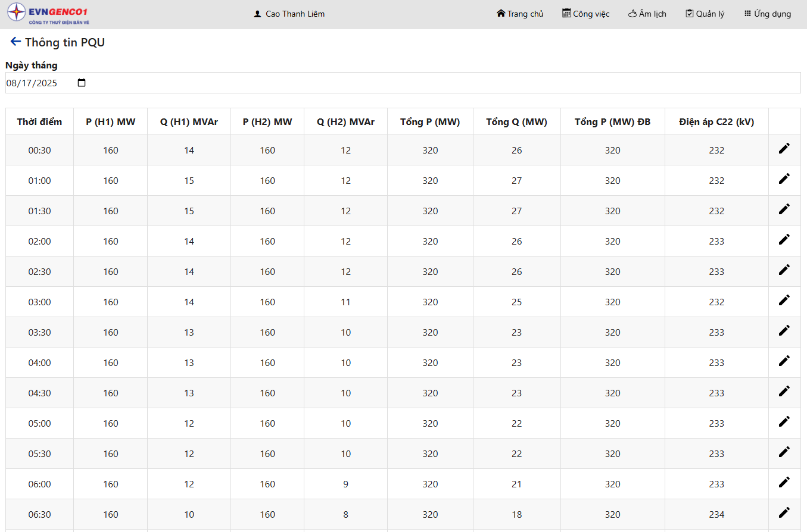The height and width of the screenshot is (532, 807).
Task: Click the Q (H1) MVAr column header
Action: pos(189,122)
